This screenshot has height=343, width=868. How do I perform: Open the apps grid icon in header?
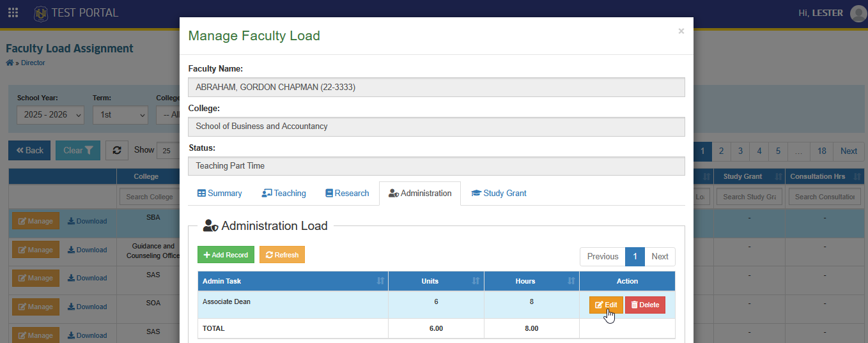tap(13, 13)
